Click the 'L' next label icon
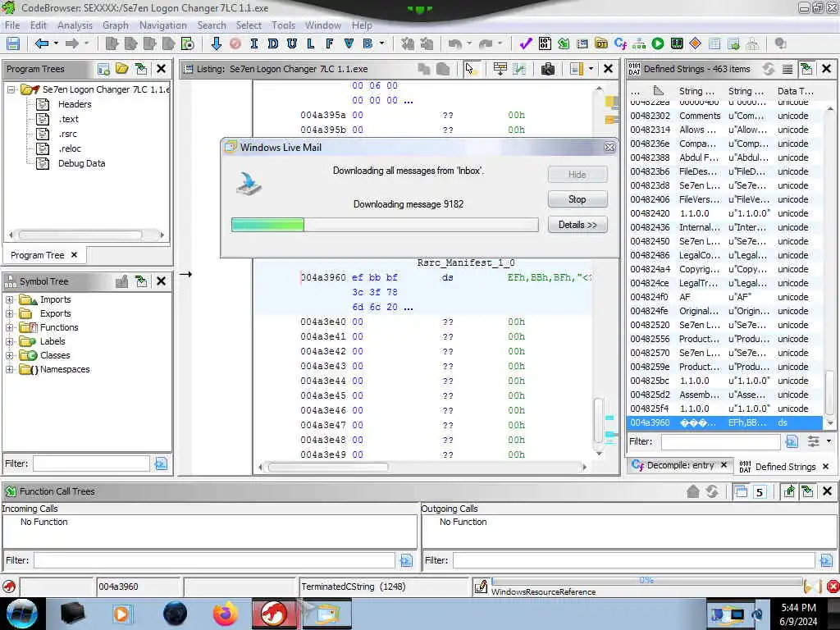The width and height of the screenshot is (840, 630). [x=311, y=44]
